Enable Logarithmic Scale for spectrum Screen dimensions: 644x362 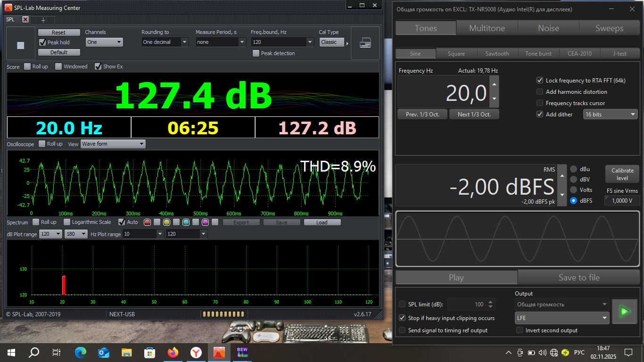click(x=67, y=222)
